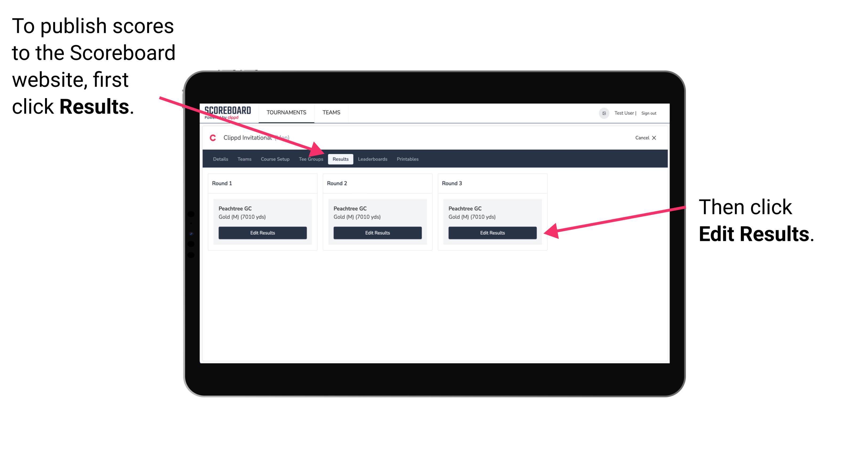Image resolution: width=868 pixels, height=467 pixels.
Task: Select the Leaderboards tab
Action: [x=373, y=159]
